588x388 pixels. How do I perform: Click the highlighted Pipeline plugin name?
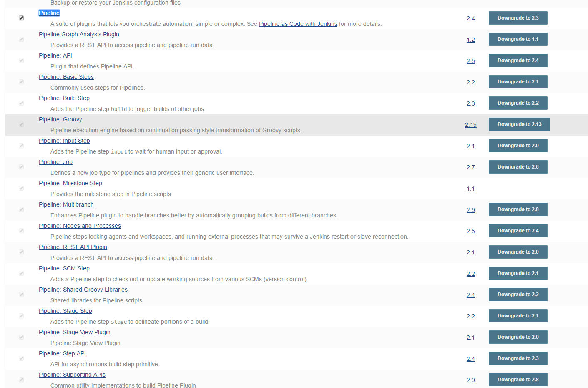pos(49,13)
